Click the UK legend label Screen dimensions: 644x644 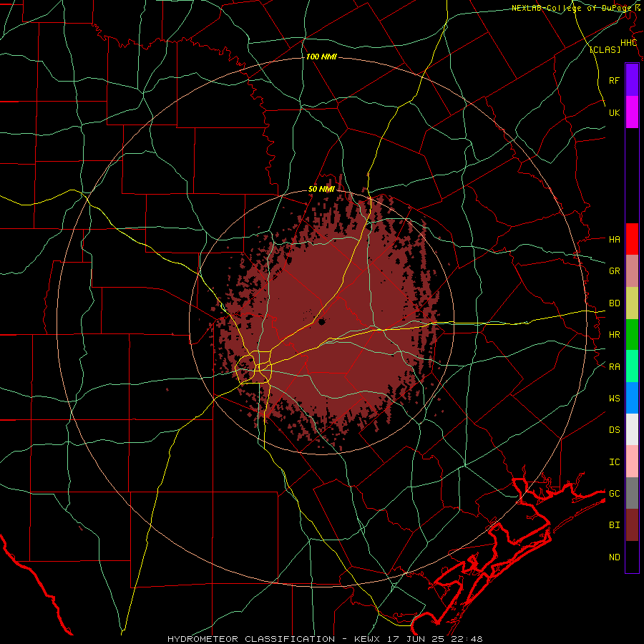point(614,112)
